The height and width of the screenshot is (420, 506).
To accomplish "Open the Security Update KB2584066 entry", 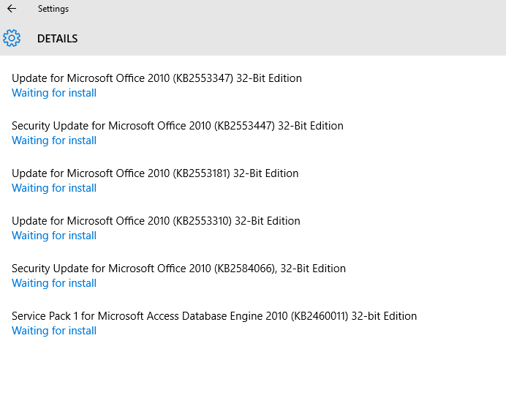I will pos(178,269).
